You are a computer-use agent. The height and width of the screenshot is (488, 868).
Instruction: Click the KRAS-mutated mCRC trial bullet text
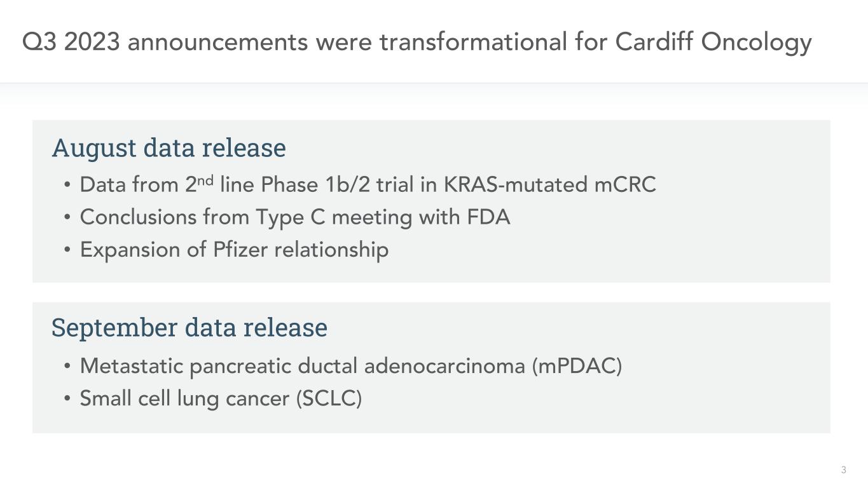(x=368, y=185)
